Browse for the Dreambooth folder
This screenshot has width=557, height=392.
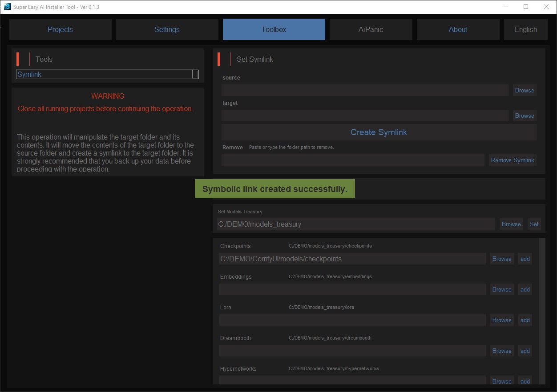(x=501, y=351)
